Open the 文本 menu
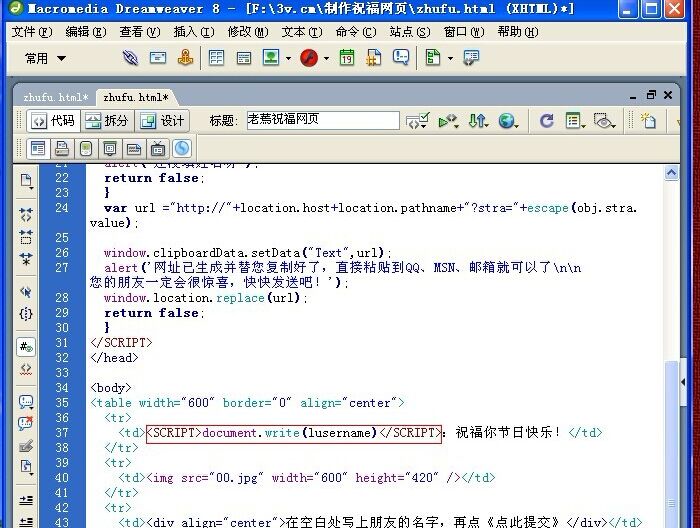 coord(302,32)
